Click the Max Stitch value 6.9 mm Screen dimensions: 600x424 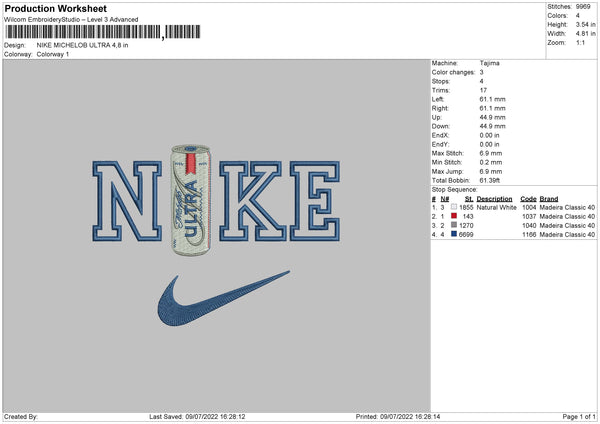491,153
